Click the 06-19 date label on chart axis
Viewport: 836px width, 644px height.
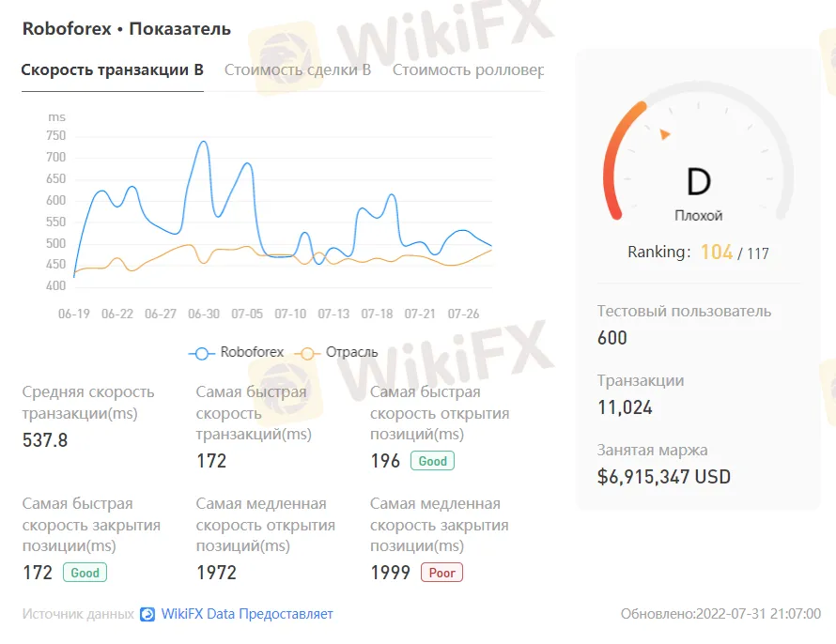click(74, 314)
